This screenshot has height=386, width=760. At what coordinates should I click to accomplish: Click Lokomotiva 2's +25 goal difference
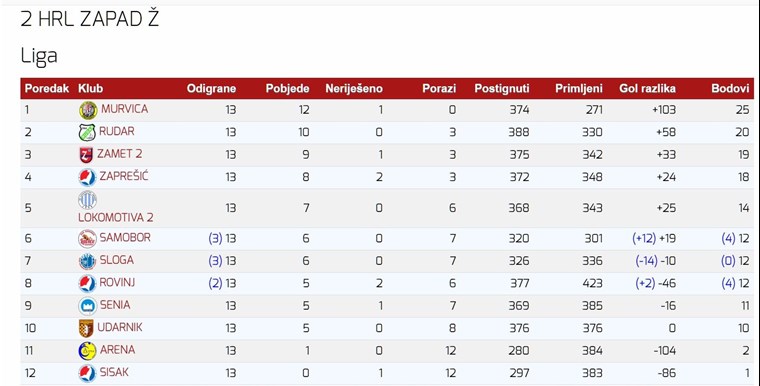666,208
